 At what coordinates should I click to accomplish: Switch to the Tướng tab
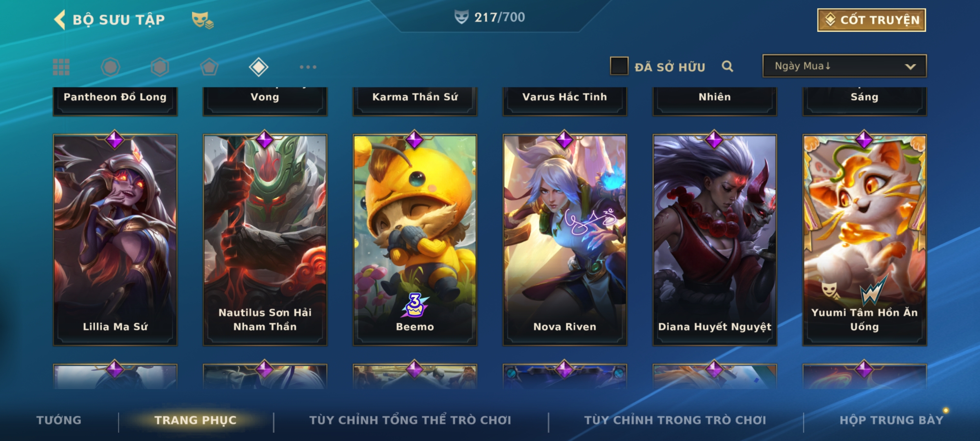(59, 420)
